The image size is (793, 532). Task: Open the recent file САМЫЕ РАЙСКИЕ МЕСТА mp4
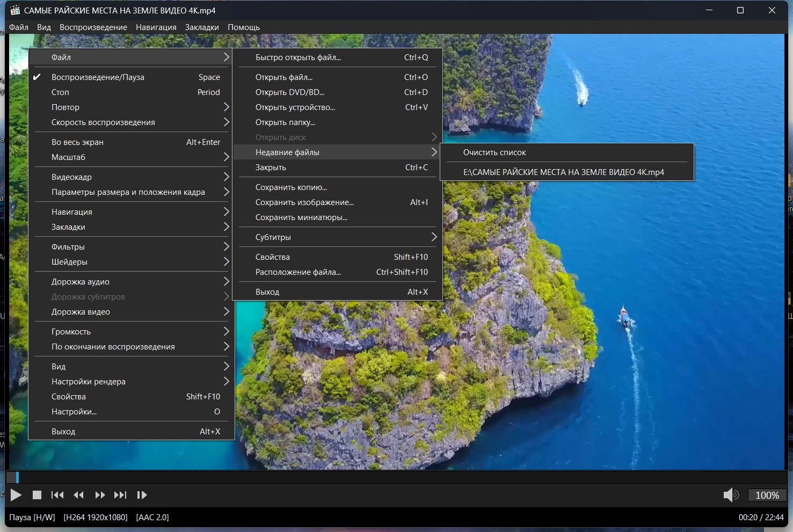coord(563,172)
